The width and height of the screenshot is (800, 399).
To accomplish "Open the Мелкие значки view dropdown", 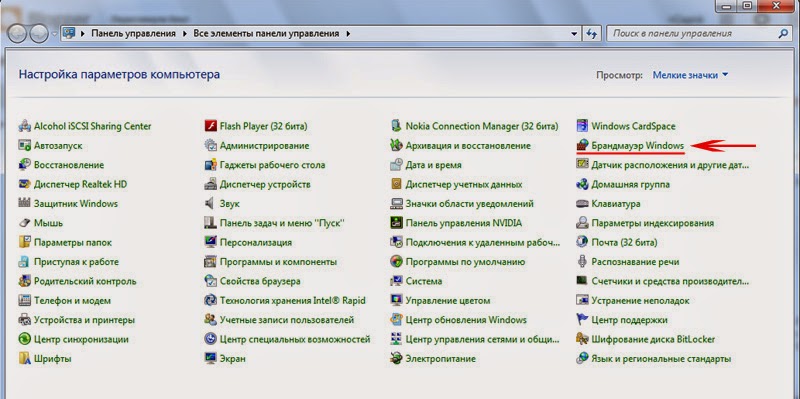I will coord(691,75).
